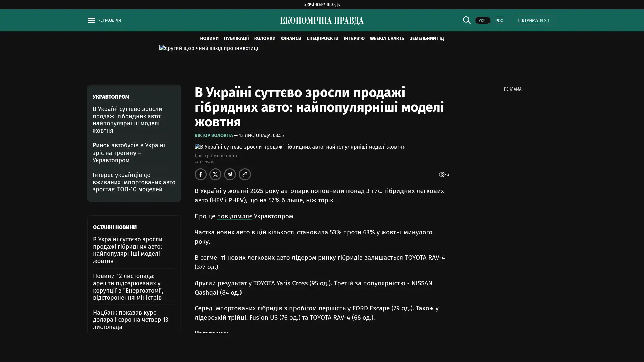Click the Економічна правда logo

coord(322,21)
